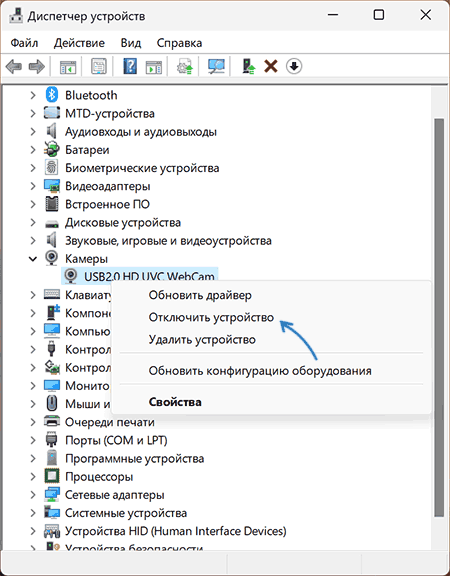This screenshot has width=450, height=576.
Task: Click the Камеры webcam category icon
Action: (x=51, y=258)
